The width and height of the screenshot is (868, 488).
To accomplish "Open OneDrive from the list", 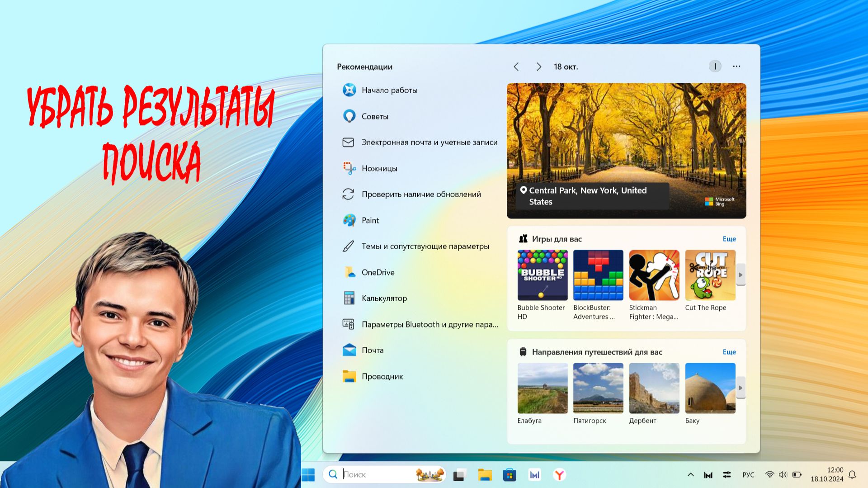I will pos(377,272).
